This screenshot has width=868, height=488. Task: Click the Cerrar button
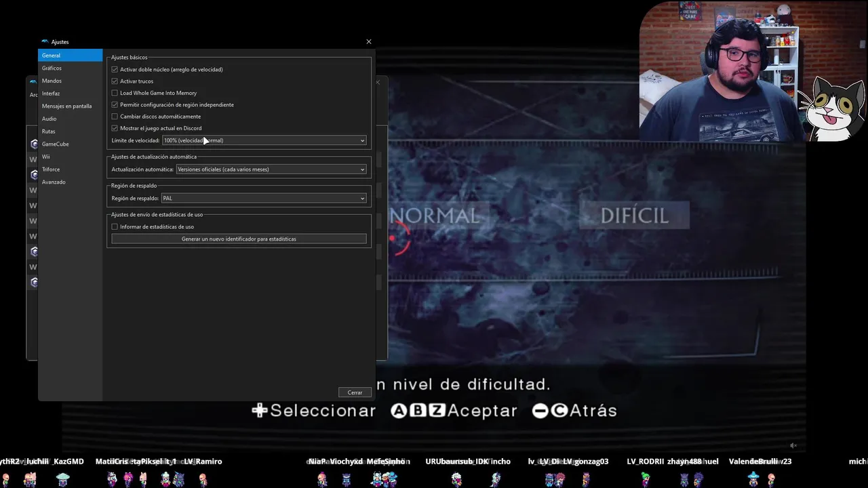coord(355,392)
